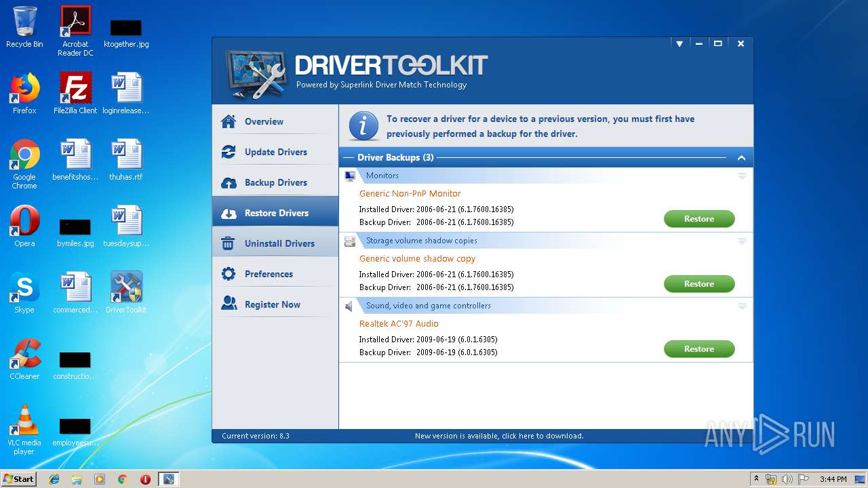Click the Current version: 8.3 text
Viewport: 868px width, 488px height.
[x=256, y=436]
